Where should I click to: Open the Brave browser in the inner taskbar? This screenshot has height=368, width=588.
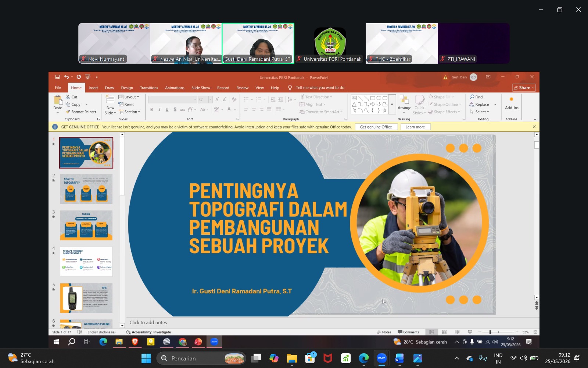[x=135, y=342]
